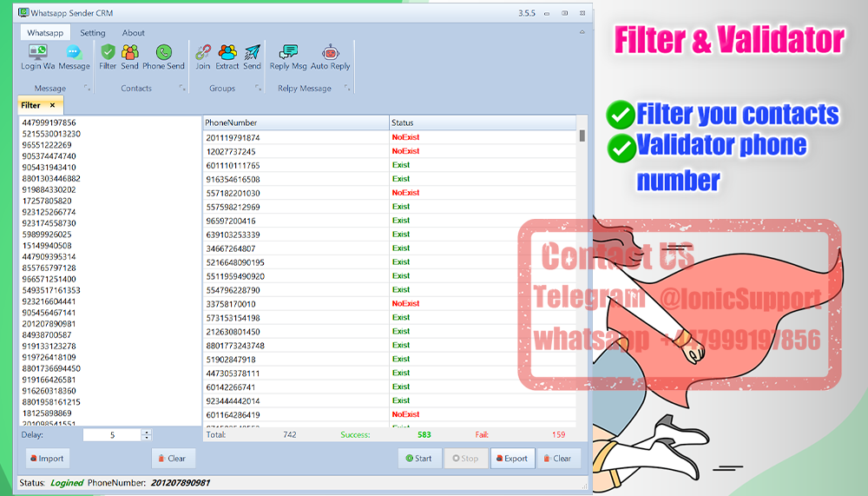Viewport: 868px width, 496px height.
Task: Select row with number 34667264807
Action: (x=390, y=248)
